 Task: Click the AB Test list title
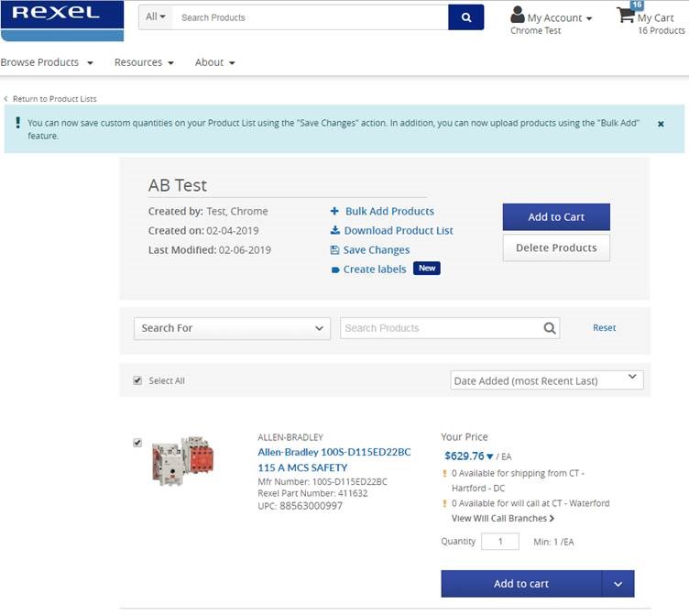coord(177,185)
